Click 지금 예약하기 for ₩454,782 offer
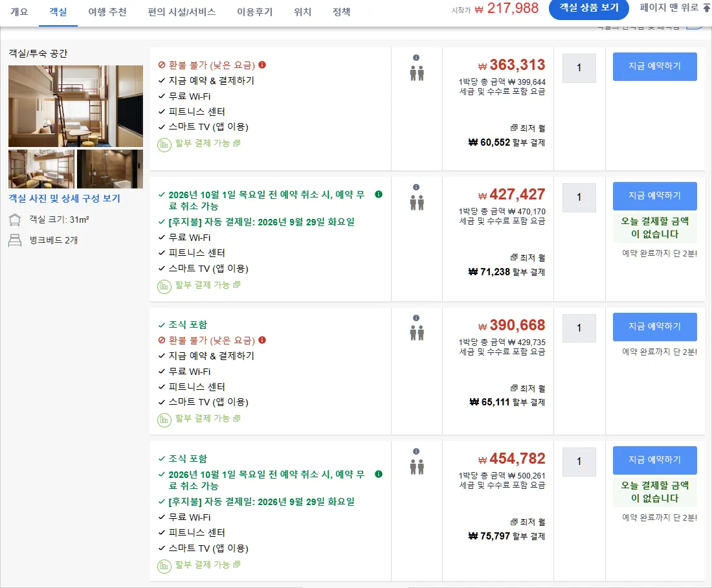This screenshot has width=712, height=588. point(655,460)
